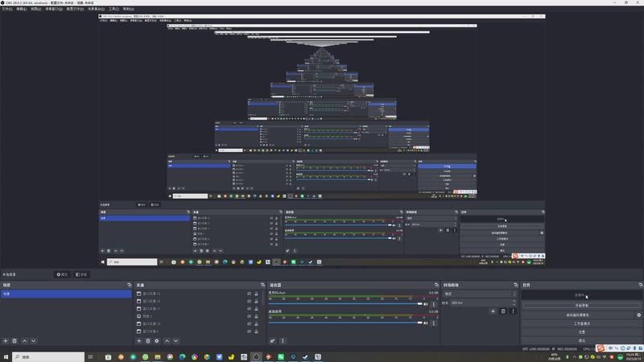This screenshot has height=362, width=644.
Task: Move selected source down in the list
Action: pyautogui.click(x=175, y=340)
